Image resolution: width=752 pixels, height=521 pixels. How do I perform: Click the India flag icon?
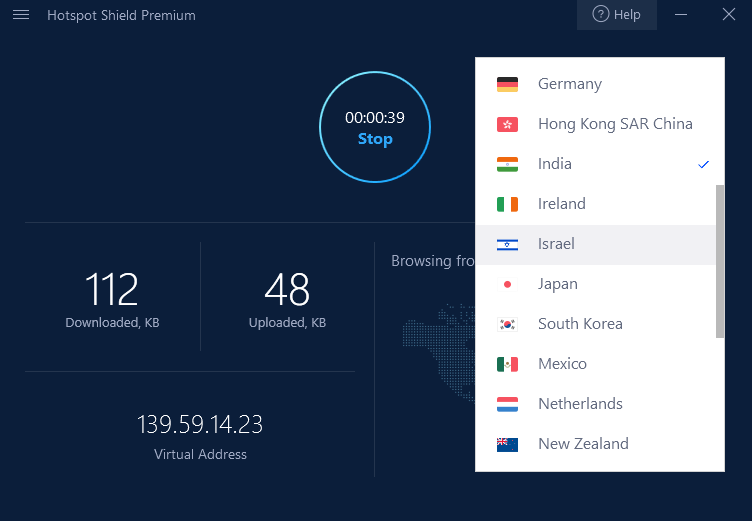(507, 165)
